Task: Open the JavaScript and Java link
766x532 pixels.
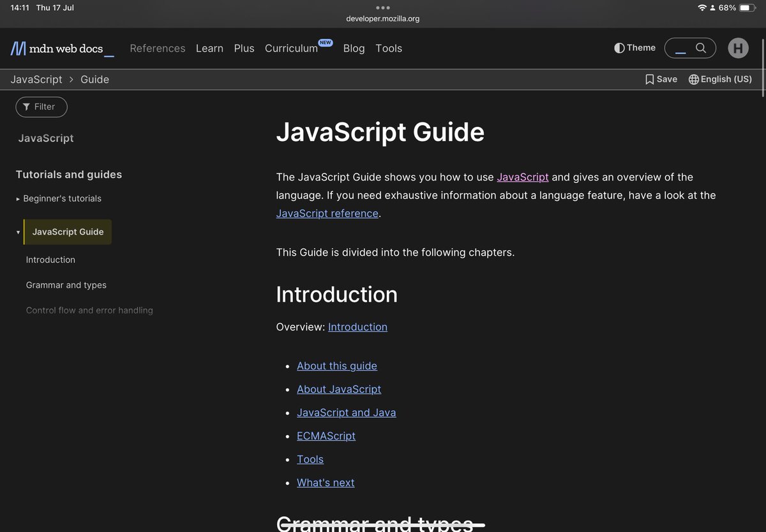Action: [x=347, y=413]
